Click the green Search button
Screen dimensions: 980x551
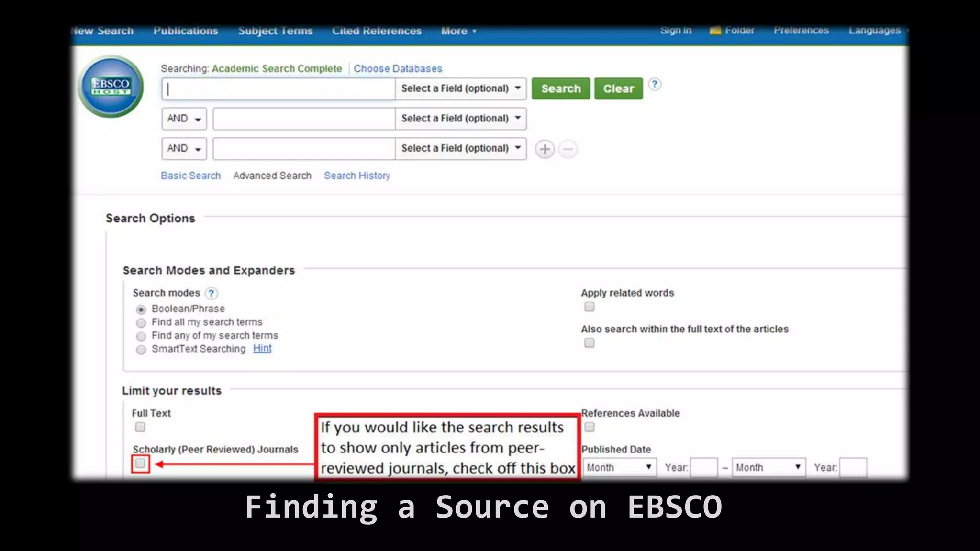click(x=561, y=88)
